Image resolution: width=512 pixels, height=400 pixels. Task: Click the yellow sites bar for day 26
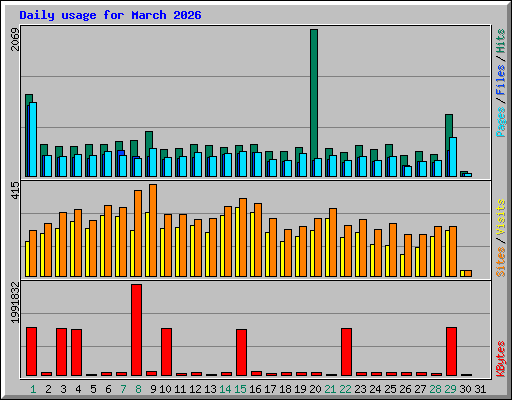(402, 265)
